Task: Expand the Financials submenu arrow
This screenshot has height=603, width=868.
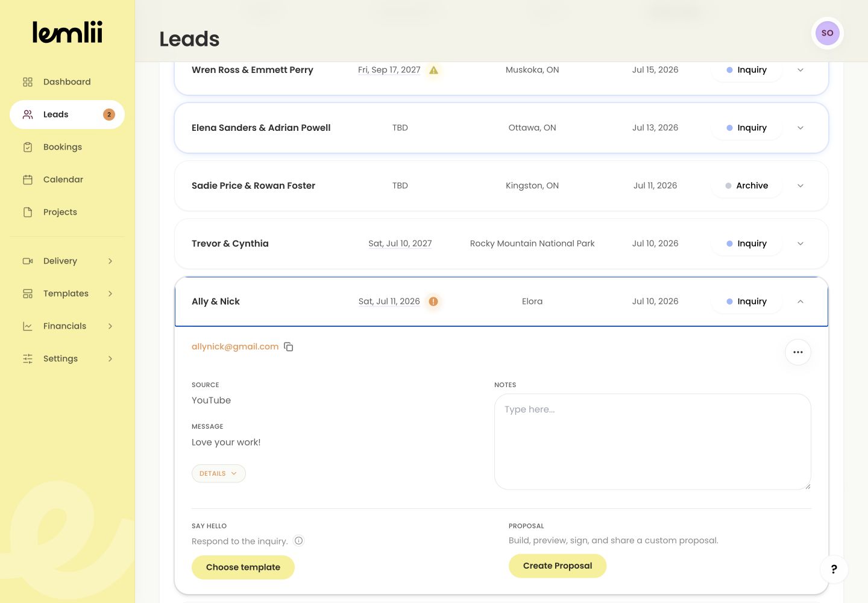Action: click(x=110, y=326)
